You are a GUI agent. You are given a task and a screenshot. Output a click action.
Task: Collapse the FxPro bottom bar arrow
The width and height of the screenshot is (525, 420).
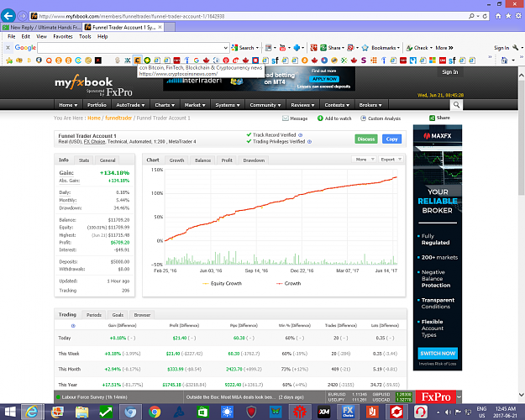click(x=459, y=397)
